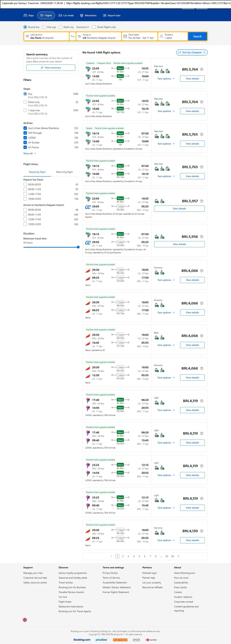The width and height of the screenshot is (231, 644).
Task: Click the swap origin and destination arrows icon
Action: (72, 36)
